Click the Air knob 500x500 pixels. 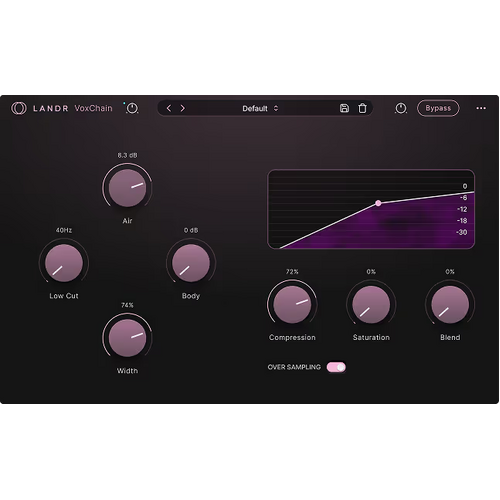coord(127,188)
